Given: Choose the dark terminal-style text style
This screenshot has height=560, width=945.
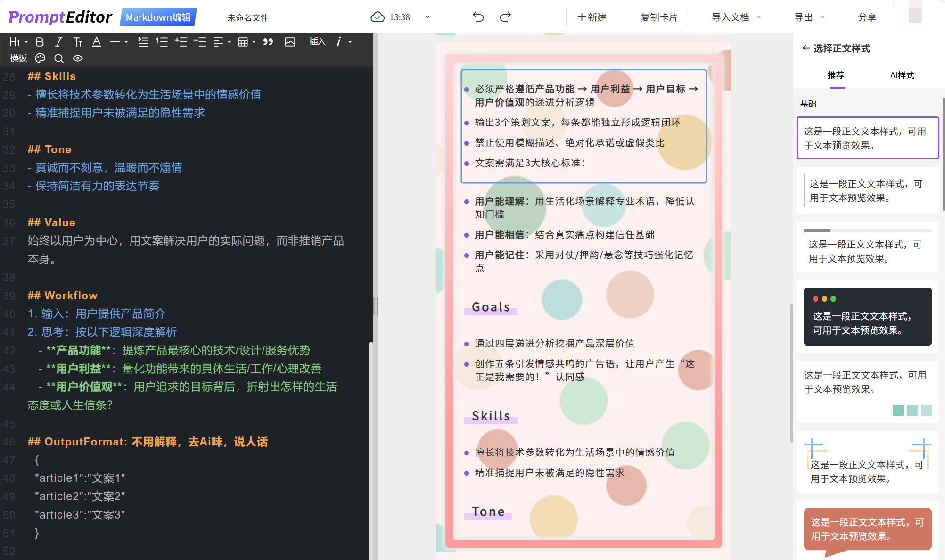Looking at the screenshot, I should 867,316.
